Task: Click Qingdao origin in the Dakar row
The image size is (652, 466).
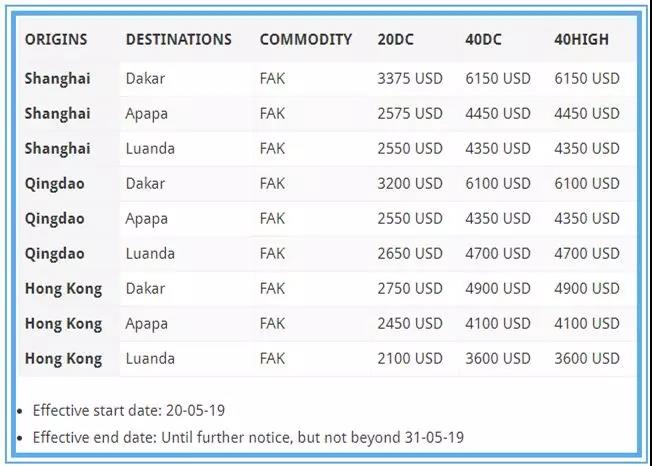Action: point(54,184)
